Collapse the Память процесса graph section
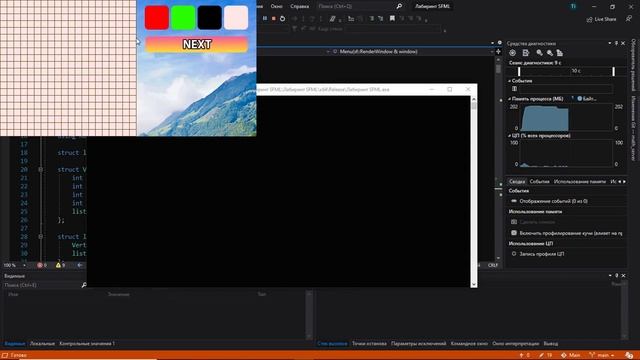The image size is (640, 360). (509, 99)
